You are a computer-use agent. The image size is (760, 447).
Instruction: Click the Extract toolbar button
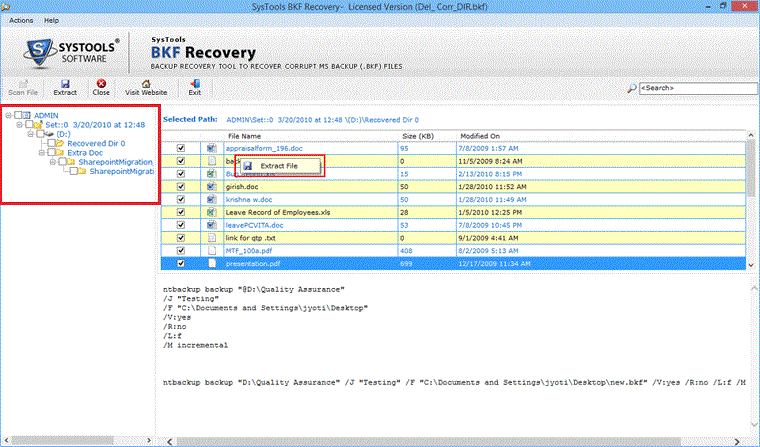(65, 87)
